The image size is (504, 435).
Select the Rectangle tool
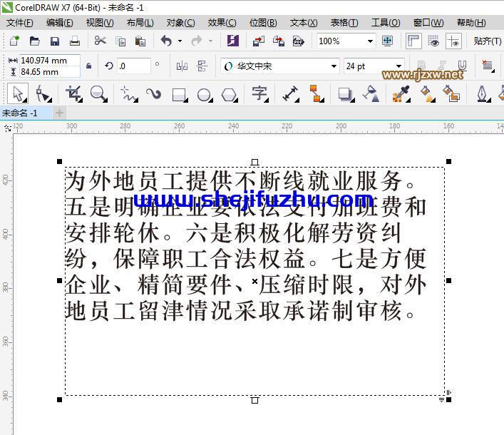(180, 95)
